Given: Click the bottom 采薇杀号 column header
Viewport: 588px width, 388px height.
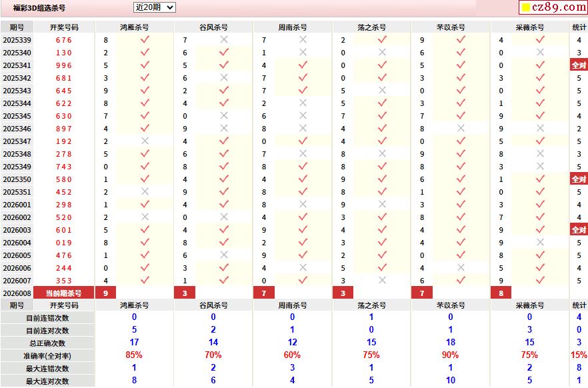Looking at the screenshot, I should point(530,305).
